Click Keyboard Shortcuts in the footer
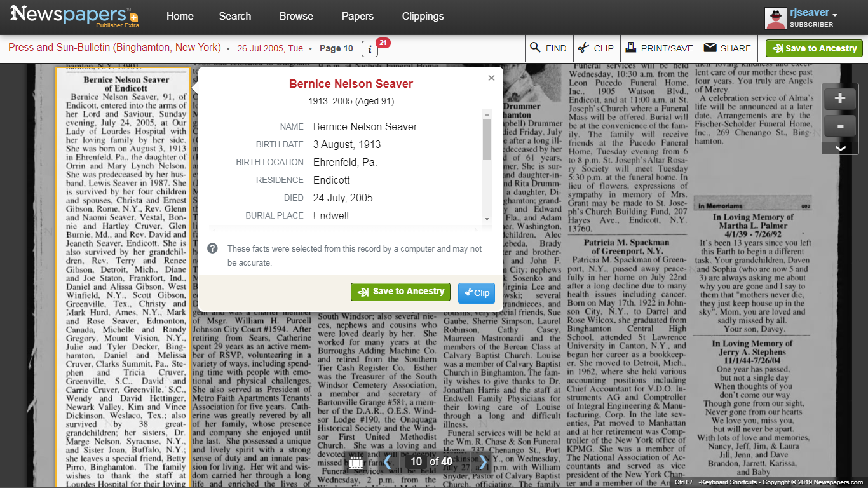Image resolution: width=868 pixels, height=488 pixels. [726, 483]
